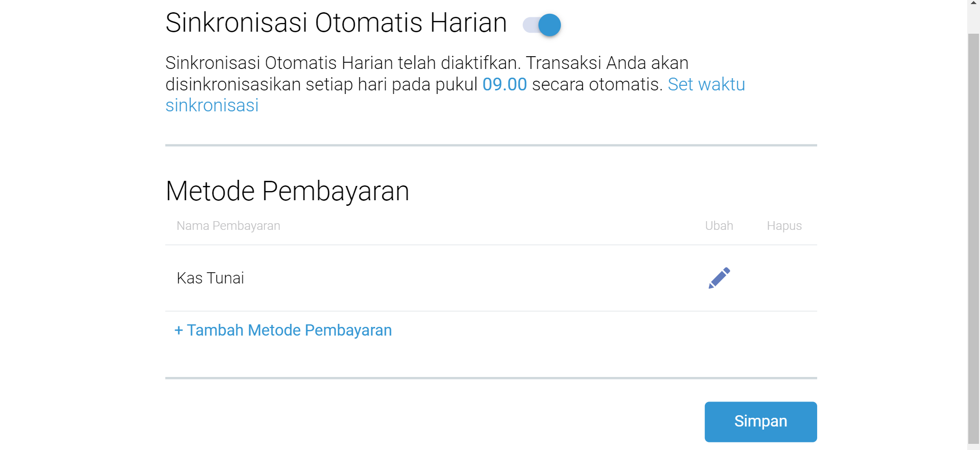Click the Nama Pembayaran column header

pos(228,226)
